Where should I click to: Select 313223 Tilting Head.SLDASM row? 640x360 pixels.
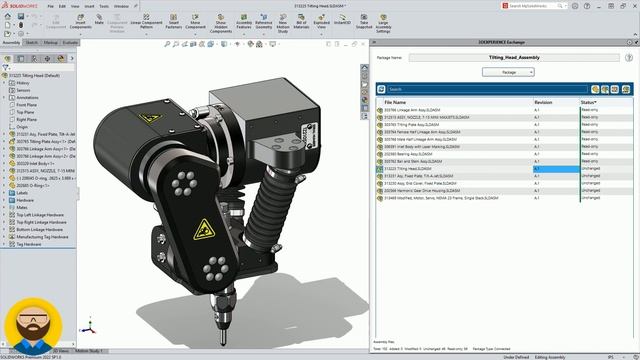[504, 169]
